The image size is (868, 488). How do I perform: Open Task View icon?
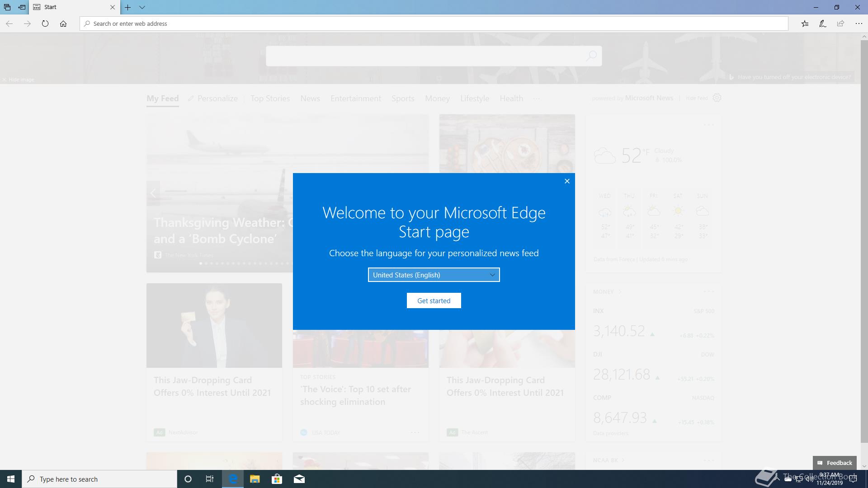click(x=210, y=479)
